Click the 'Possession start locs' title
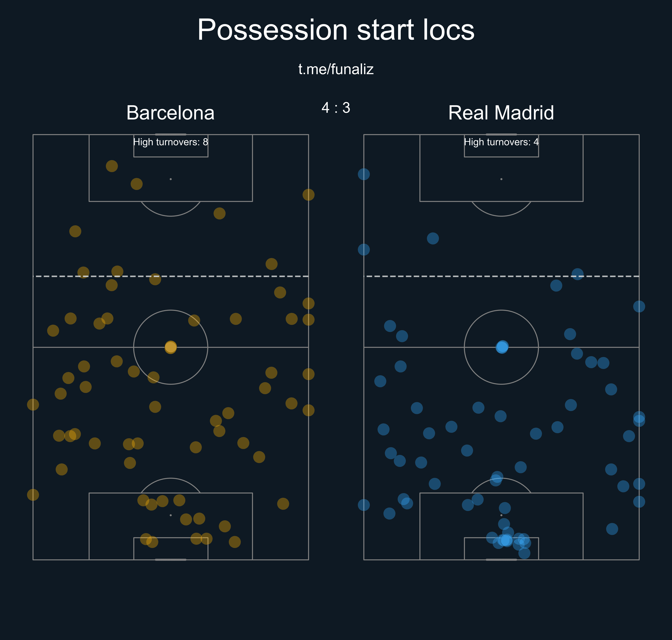The image size is (672, 640). point(336,30)
